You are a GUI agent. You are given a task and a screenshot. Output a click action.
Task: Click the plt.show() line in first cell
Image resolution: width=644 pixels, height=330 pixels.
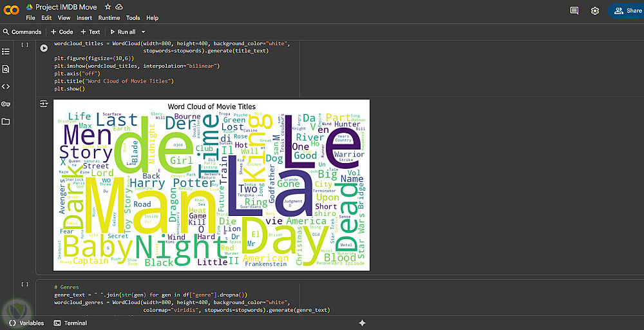point(70,89)
